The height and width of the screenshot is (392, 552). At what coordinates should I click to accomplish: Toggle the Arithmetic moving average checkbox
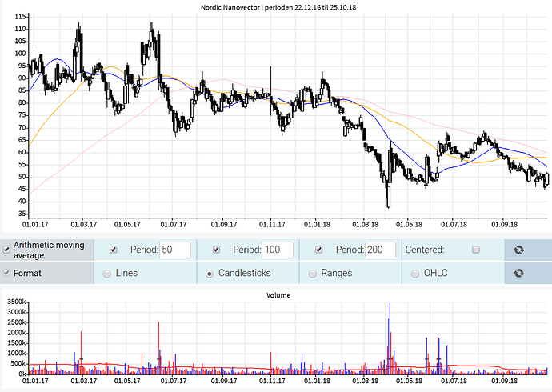click(x=6, y=250)
